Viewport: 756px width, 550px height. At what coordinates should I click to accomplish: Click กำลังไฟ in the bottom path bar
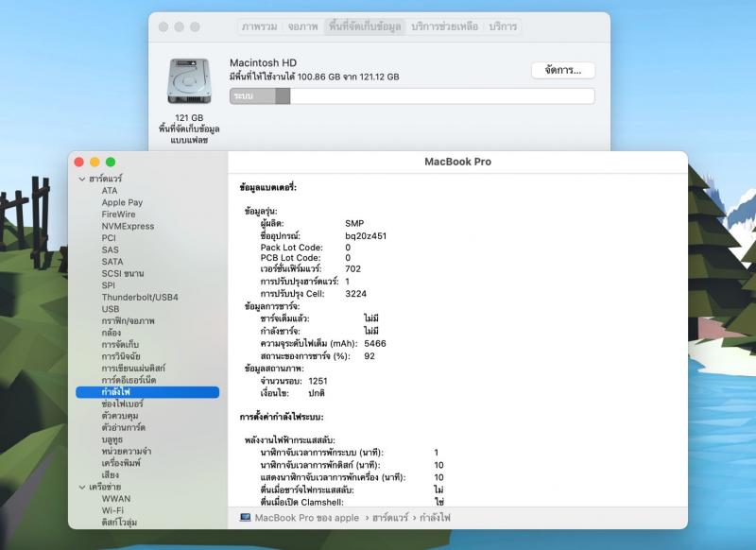tap(435, 518)
